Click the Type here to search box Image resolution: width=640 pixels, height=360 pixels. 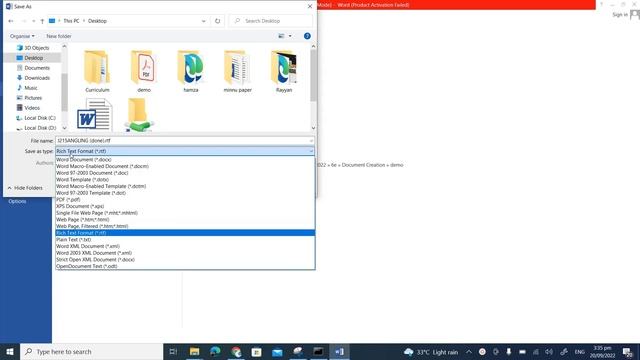click(91, 351)
